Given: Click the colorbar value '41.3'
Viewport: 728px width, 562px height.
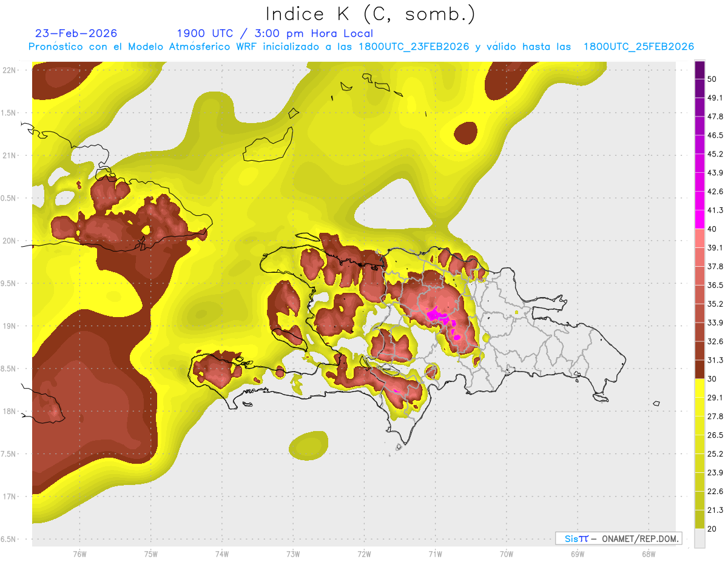Looking at the screenshot, I should (x=715, y=210).
